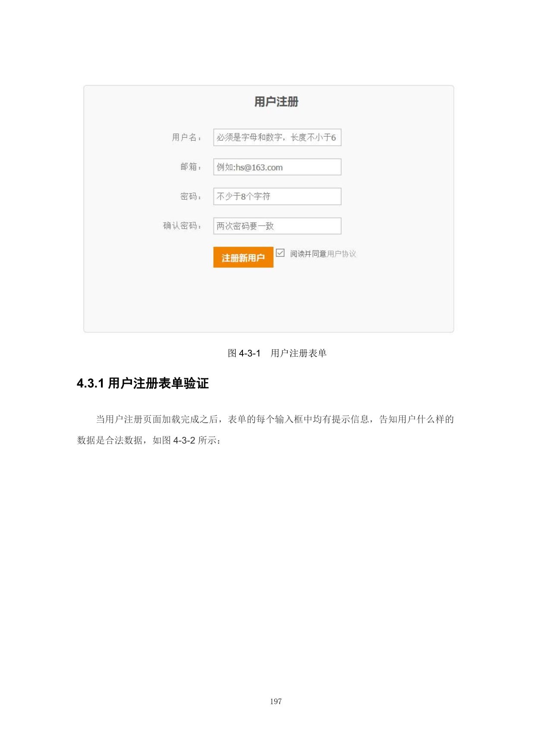
Task: Click the paragraph line mentioning 图 4-3-2
Action: pos(149,440)
